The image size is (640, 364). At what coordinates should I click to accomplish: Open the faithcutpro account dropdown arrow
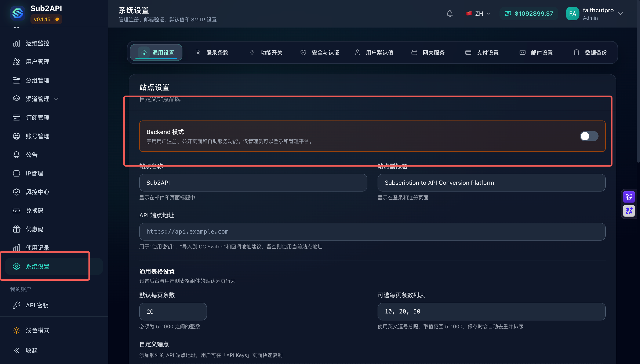tap(620, 14)
